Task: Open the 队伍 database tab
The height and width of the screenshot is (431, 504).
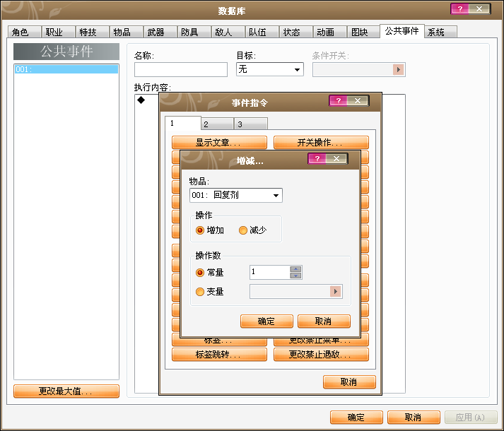Action: click(262, 32)
